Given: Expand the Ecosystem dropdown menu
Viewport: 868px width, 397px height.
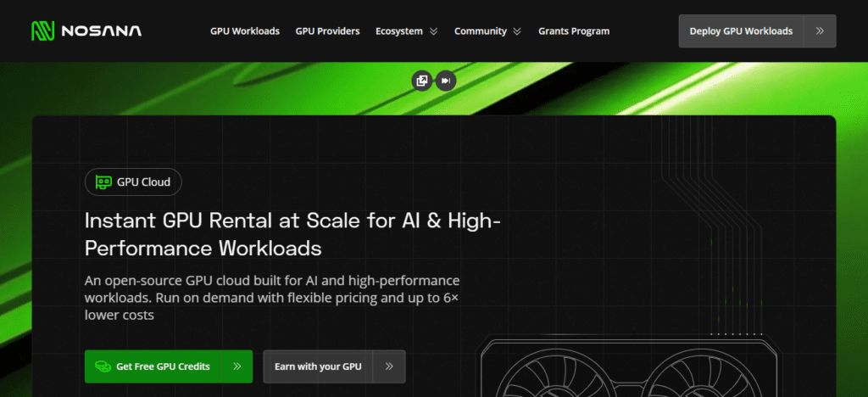Looking at the screenshot, I should 406,31.
